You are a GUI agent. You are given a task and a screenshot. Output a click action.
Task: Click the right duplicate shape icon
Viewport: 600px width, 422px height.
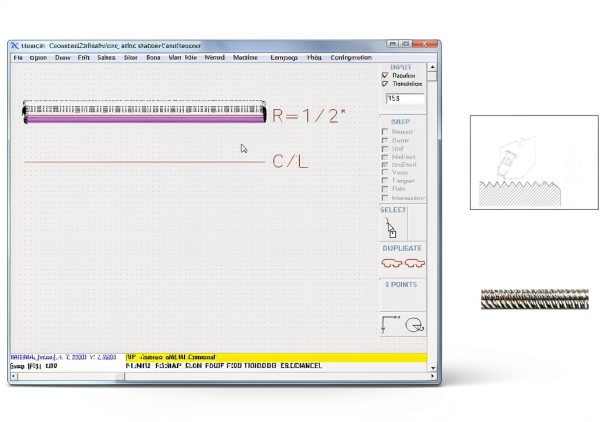click(x=415, y=263)
